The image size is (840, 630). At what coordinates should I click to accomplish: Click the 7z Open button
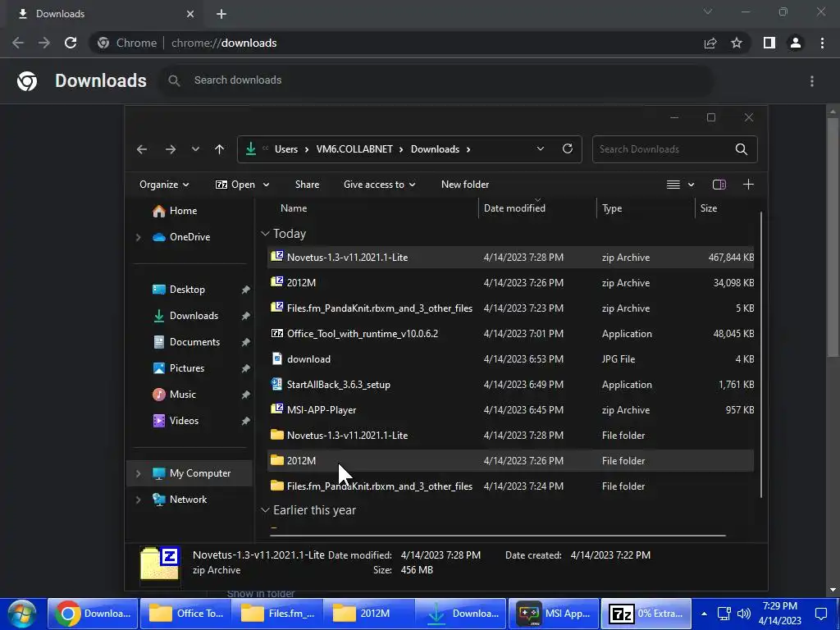tap(235, 185)
